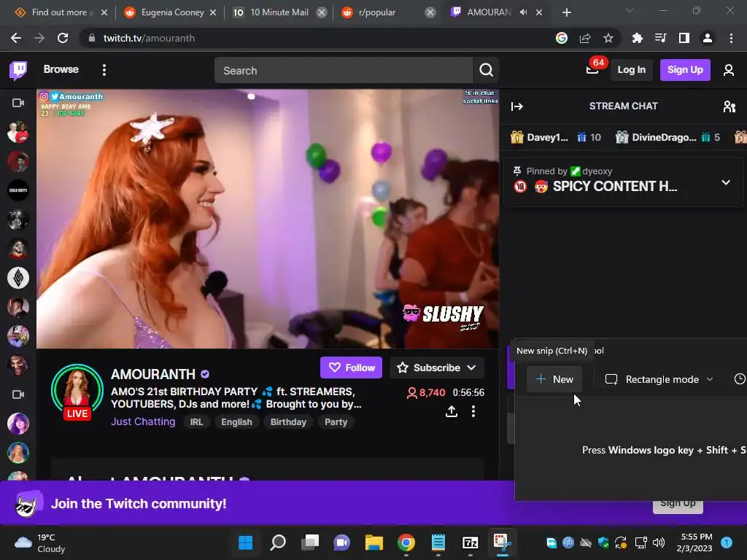747x560 pixels.
Task: Open the Browse menu in Twitch
Action: [61, 69]
